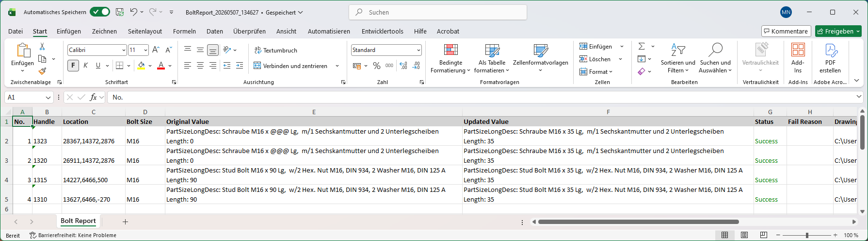Image resolution: width=868 pixels, height=241 pixels.
Task: Switch to the Daten ribbon tab
Action: tap(215, 31)
